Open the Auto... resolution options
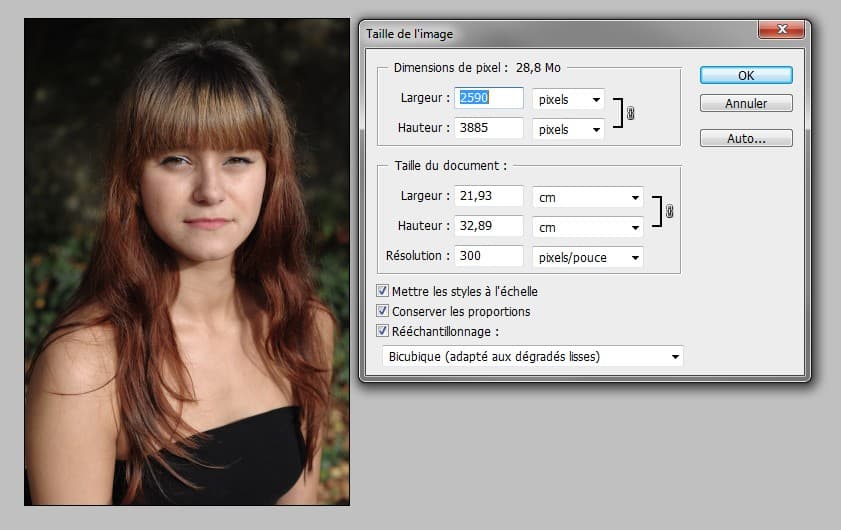The image size is (841, 530). coord(746,138)
